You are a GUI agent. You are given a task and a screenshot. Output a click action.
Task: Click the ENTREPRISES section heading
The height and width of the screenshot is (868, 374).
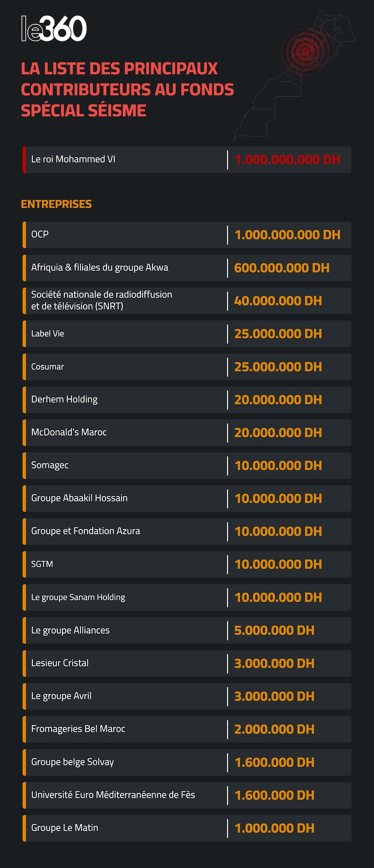pyautogui.click(x=56, y=204)
